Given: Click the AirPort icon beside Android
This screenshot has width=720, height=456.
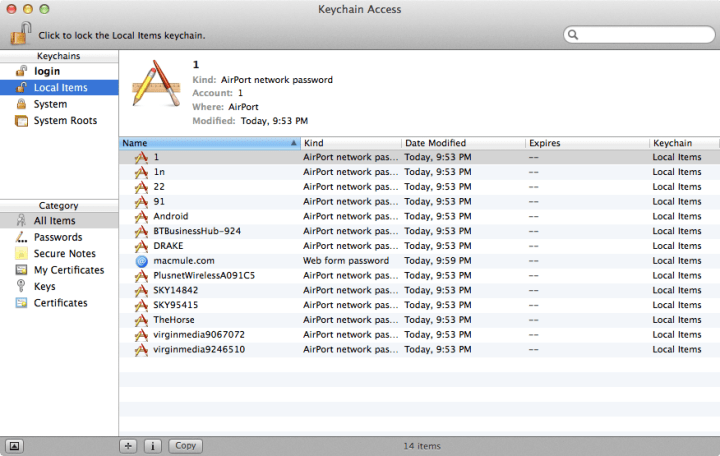Looking at the screenshot, I should click(141, 216).
